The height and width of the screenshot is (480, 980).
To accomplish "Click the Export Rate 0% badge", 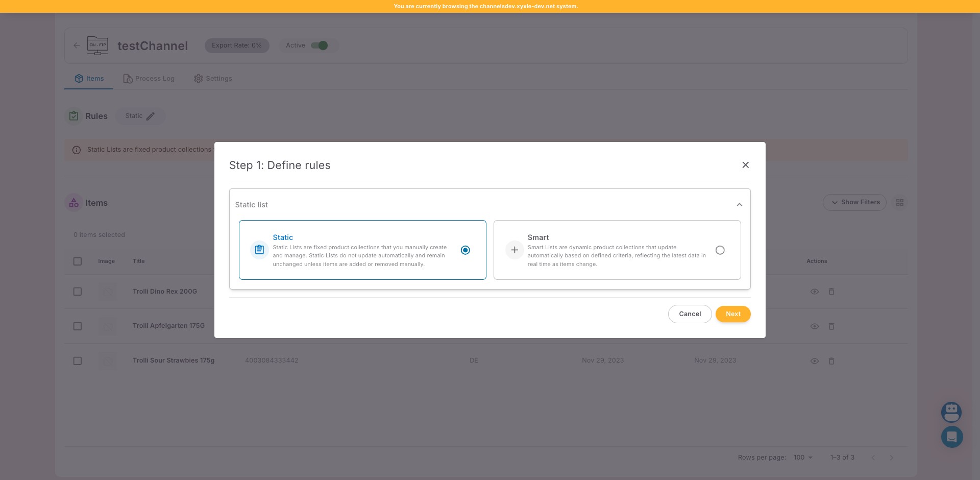I will [237, 45].
